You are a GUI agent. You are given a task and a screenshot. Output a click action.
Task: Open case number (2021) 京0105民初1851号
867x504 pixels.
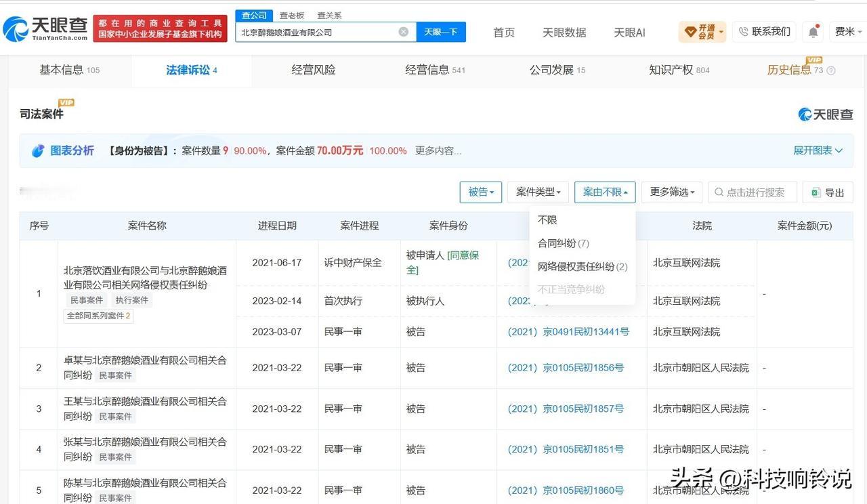(566, 449)
